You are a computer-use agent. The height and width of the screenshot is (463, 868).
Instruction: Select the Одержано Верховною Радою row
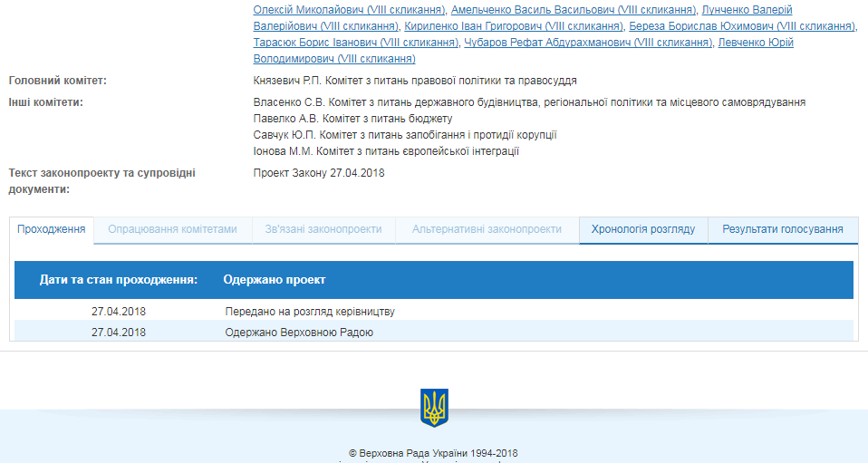click(299, 332)
